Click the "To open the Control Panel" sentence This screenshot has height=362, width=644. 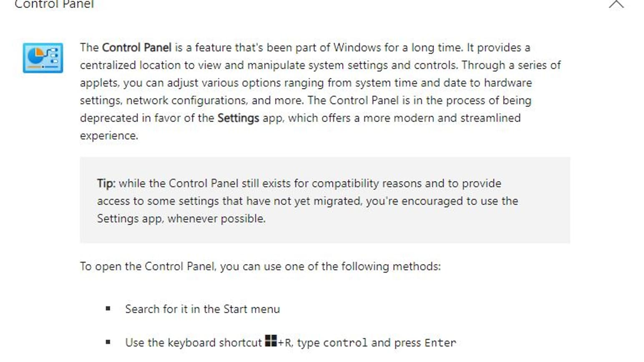[x=260, y=266]
